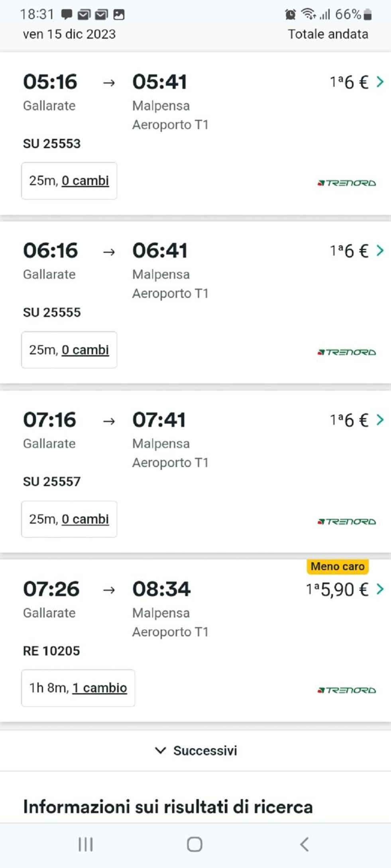This screenshot has height=868, width=391.
Task: Select the 'Meno caro' badge
Action: tap(338, 566)
